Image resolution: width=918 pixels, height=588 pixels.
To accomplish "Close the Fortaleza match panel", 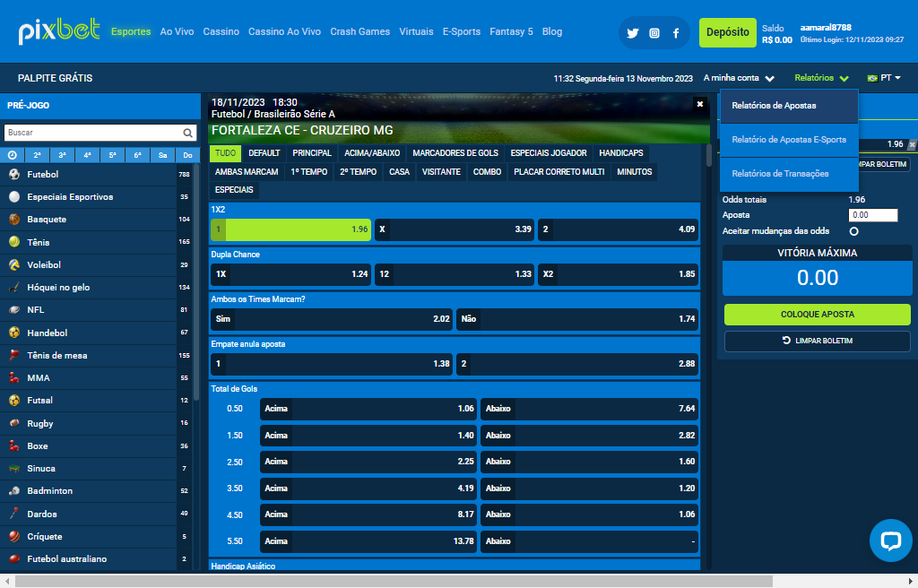I will pyautogui.click(x=699, y=104).
